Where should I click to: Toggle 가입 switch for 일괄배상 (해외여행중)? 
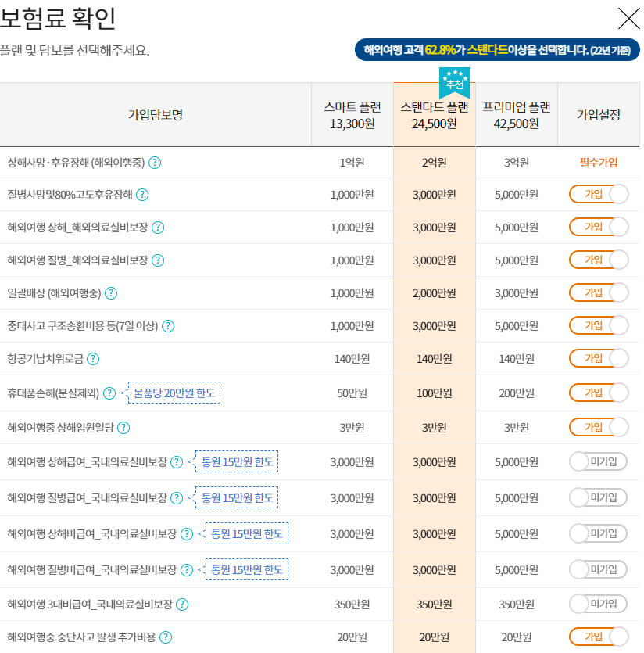[599, 292]
